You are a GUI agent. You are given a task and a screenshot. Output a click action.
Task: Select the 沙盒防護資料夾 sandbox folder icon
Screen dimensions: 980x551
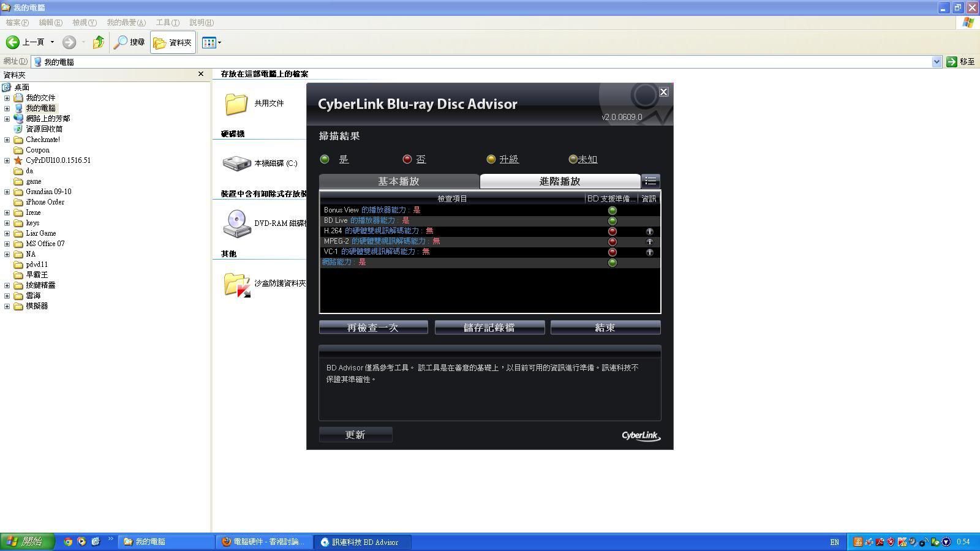click(x=236, y=285)
